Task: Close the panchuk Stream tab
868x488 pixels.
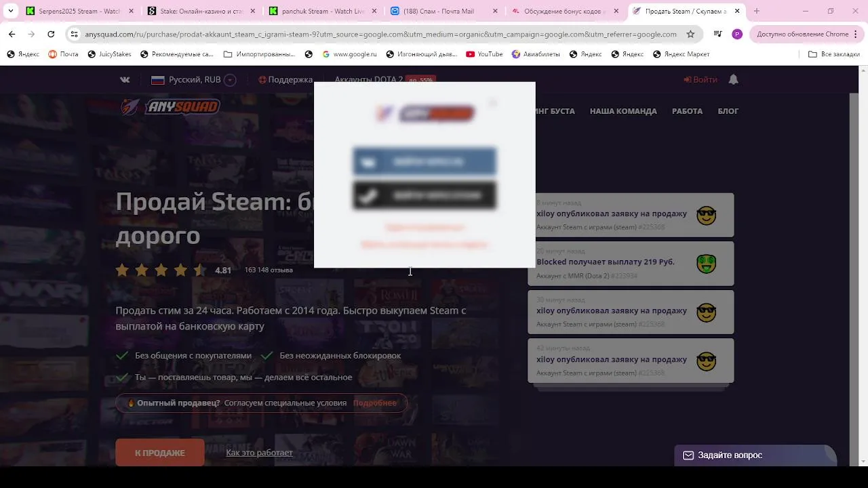Action: (373, 11)
